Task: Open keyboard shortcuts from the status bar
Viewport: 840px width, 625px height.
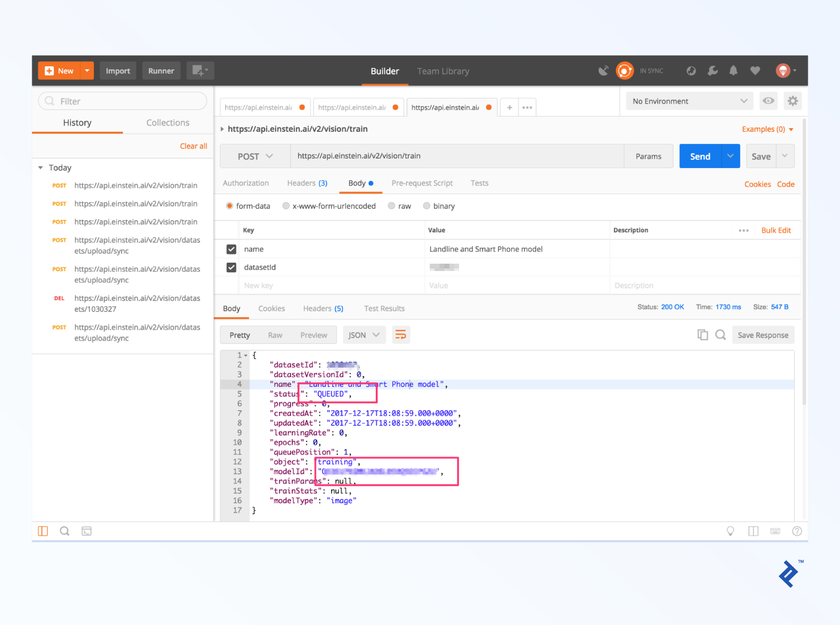Action: click(775, 531)
